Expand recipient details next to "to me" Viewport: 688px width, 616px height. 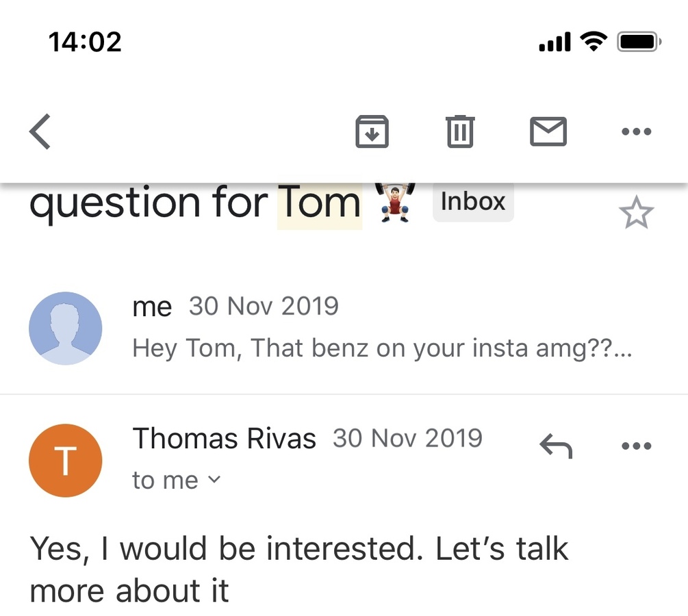[x=214, y=480]
